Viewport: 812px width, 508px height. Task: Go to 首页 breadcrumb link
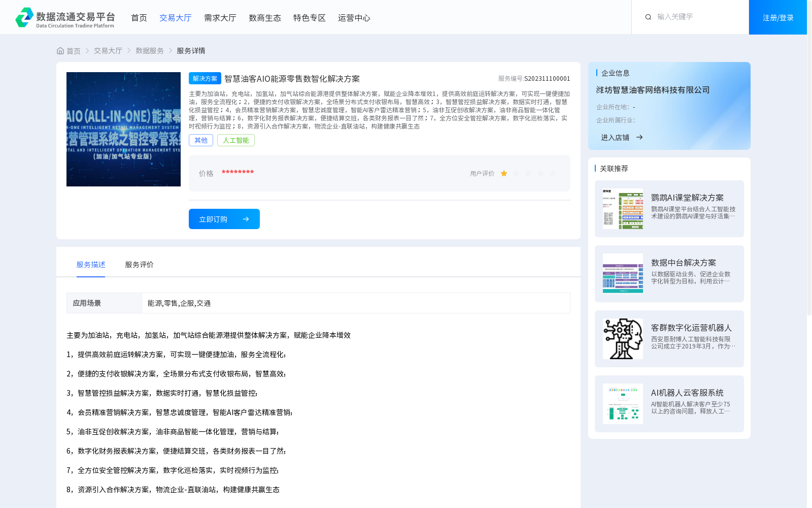[x=74, y=51]
